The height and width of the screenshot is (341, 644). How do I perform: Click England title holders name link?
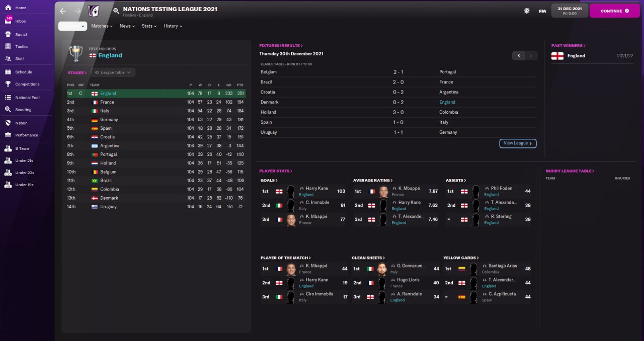[110, 55]
